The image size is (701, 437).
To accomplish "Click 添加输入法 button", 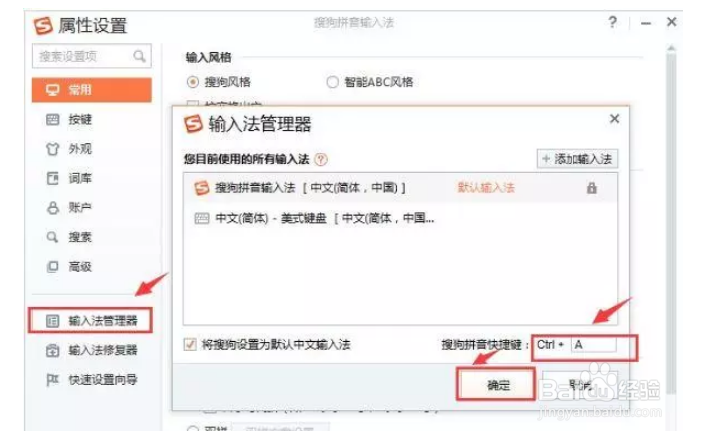I will click(x=577, y=159).
